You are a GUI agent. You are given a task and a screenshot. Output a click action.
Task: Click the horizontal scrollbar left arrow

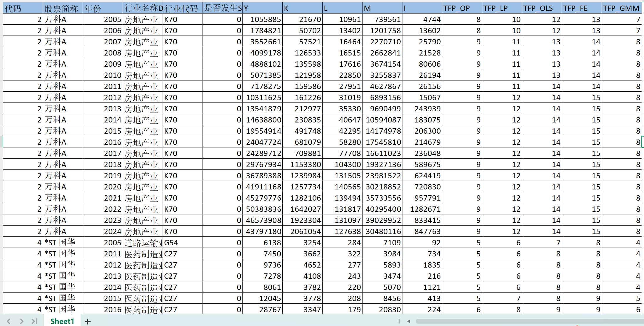click(x=409, y=321)
